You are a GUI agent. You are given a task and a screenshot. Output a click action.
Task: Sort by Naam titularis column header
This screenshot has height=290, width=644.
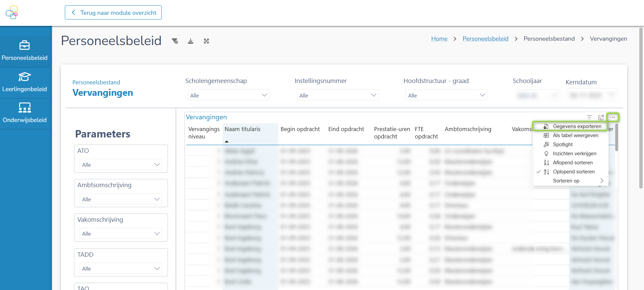242,129
